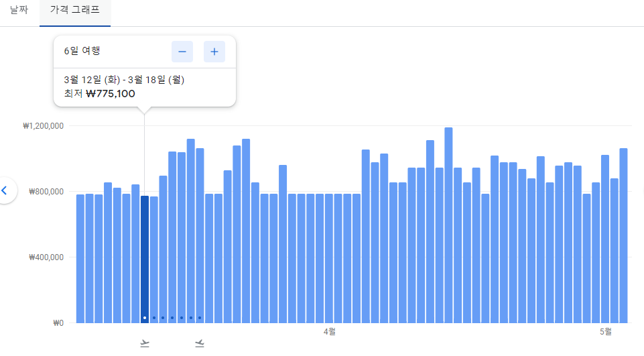Image resolution: width=644 pixels, height=356 pixels.
Task: Click the 5월 month label
Action: (605, 331)
